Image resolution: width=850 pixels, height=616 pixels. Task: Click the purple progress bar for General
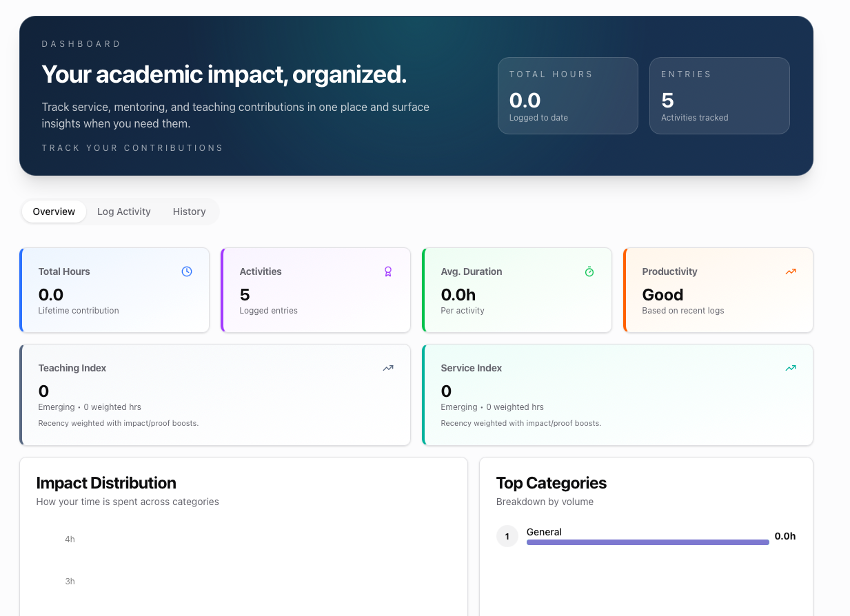tap(647, 542)
